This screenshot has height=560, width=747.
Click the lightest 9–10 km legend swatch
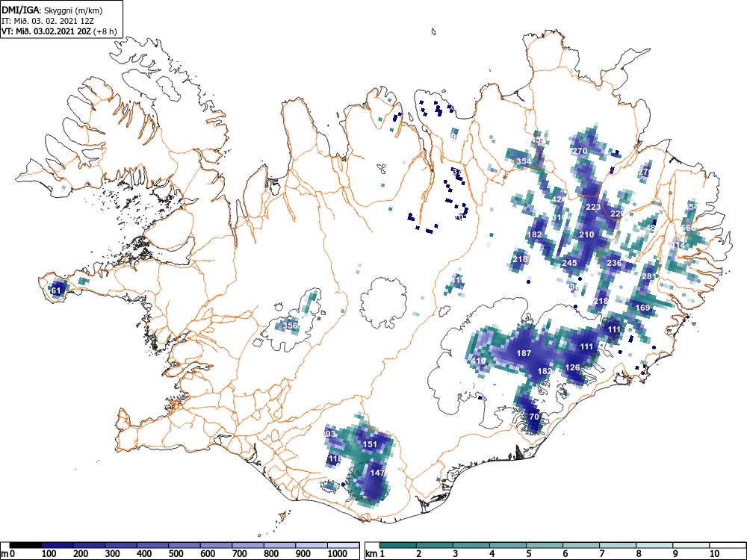691,545
